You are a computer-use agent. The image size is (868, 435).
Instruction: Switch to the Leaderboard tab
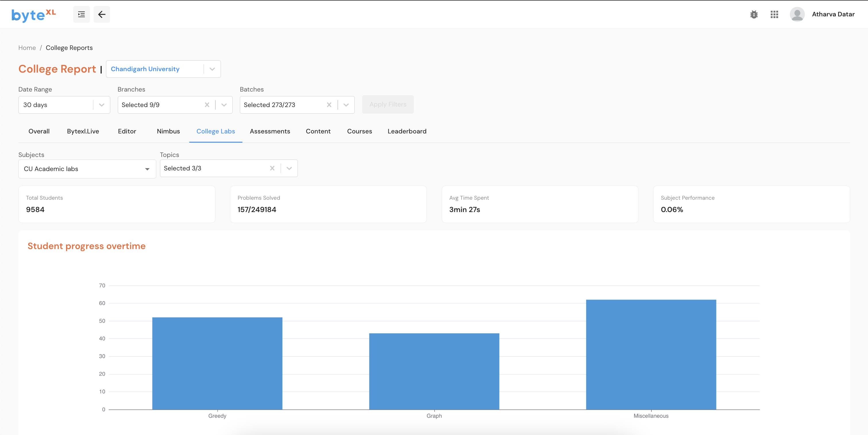407,131
